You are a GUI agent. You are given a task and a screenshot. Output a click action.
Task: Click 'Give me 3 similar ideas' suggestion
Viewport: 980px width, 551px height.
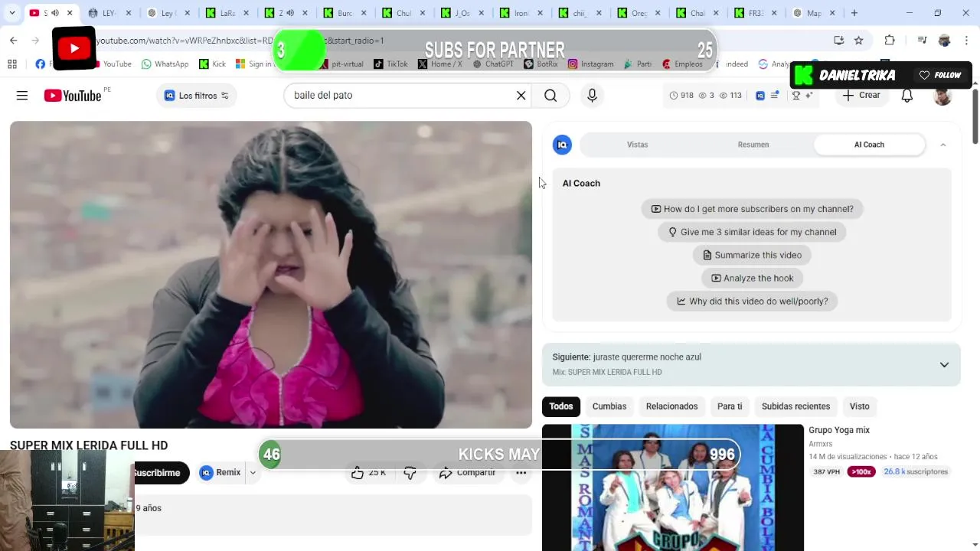coord(752,232)
